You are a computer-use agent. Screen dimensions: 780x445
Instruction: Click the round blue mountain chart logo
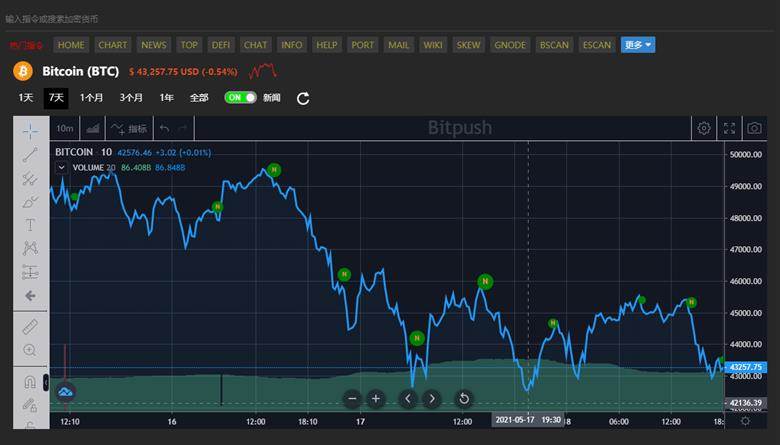[x=65, y=392]
